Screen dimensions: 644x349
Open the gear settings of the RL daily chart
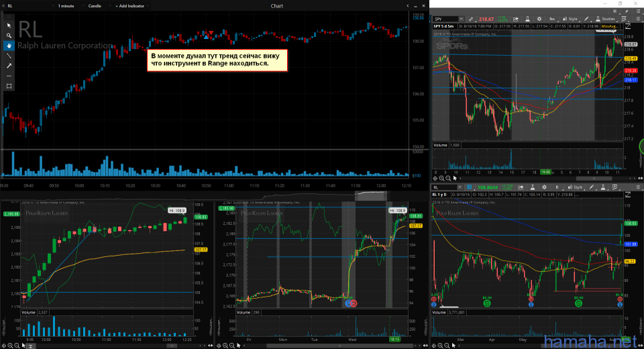click(544, 187)
